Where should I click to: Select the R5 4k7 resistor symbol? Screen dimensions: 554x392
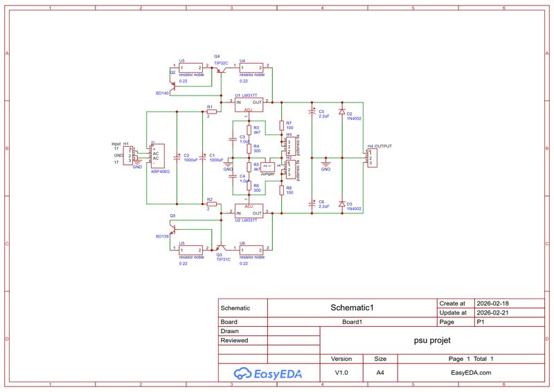click(x=249, y=167)
